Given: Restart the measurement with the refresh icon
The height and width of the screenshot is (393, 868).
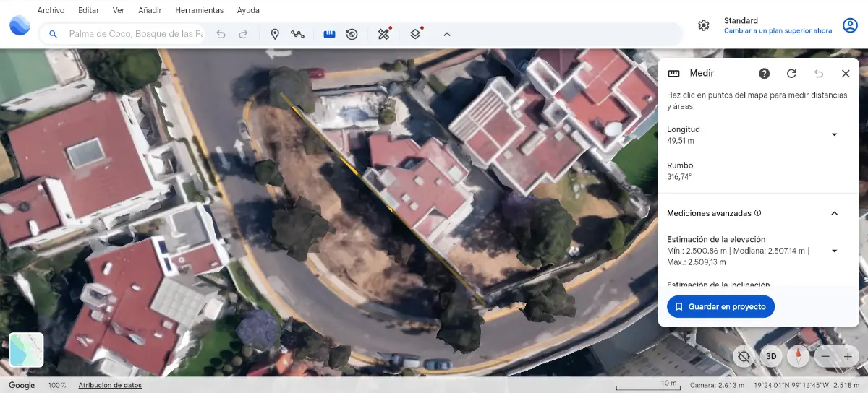Looking at the screenshot, I should (x=791, y=74).
